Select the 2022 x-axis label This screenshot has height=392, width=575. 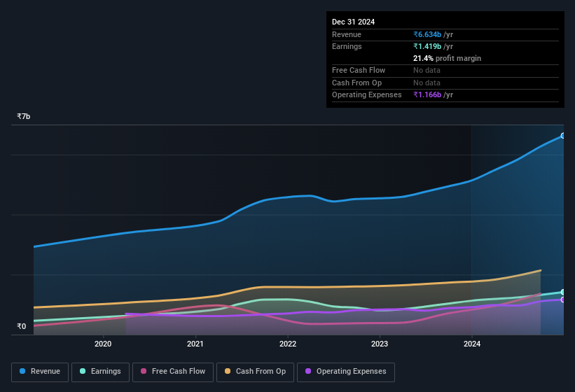288,344
